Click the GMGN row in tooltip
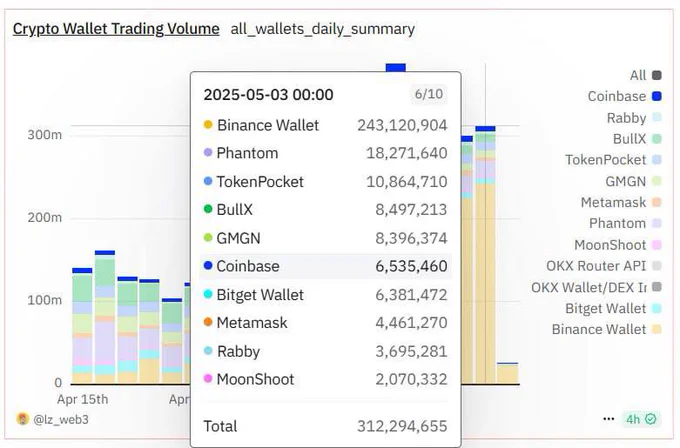The height and width of the screenshot is (448, 680). click(325, 238)
